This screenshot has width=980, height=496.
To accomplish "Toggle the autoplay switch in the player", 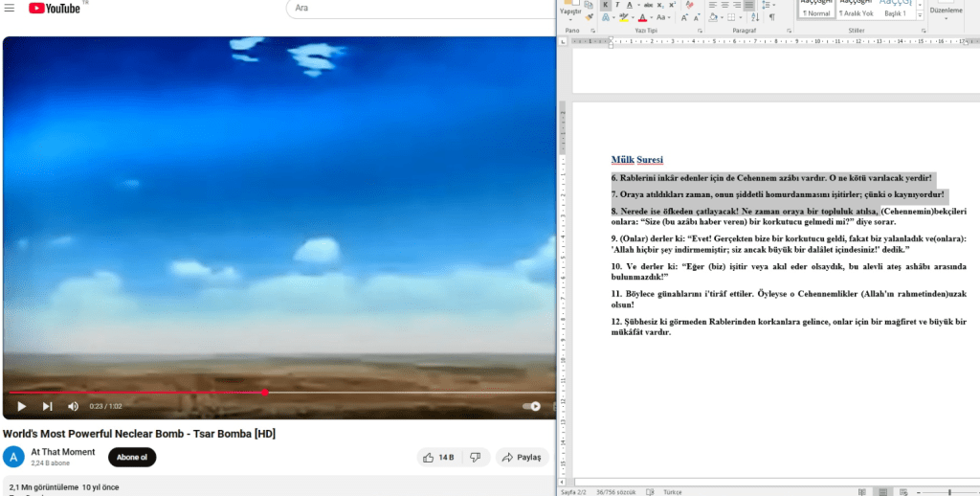I will coord(531,406).
